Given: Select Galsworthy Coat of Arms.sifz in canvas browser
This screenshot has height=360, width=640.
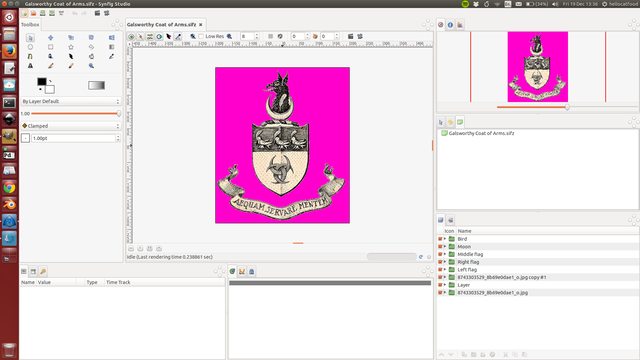Looking at the screenshot, I should [481, 133].
